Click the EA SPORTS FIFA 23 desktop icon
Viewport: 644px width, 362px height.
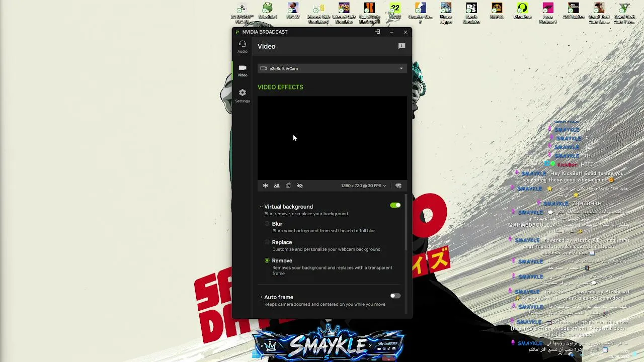tap(242, 14)
